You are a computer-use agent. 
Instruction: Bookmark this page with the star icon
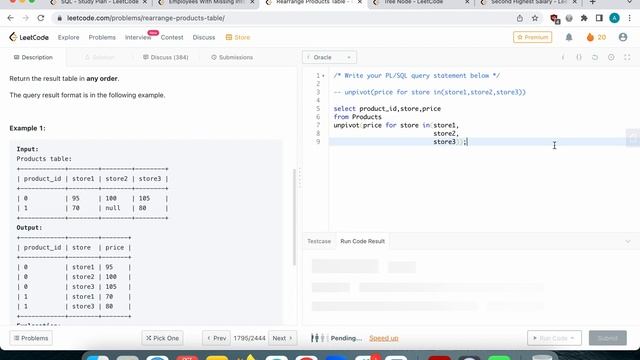535,18
